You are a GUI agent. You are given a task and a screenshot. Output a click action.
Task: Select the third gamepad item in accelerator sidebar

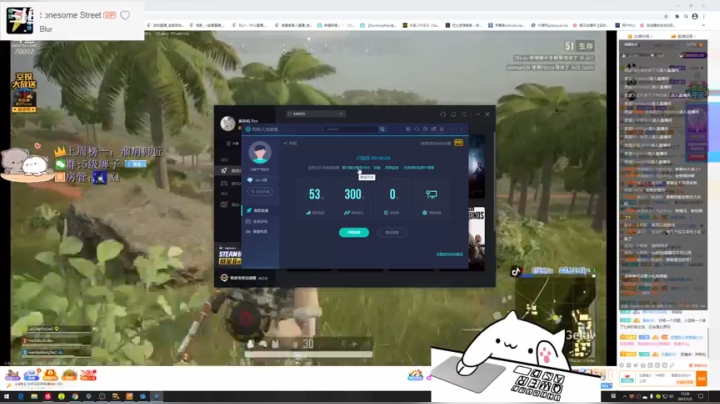coord(259,232)
